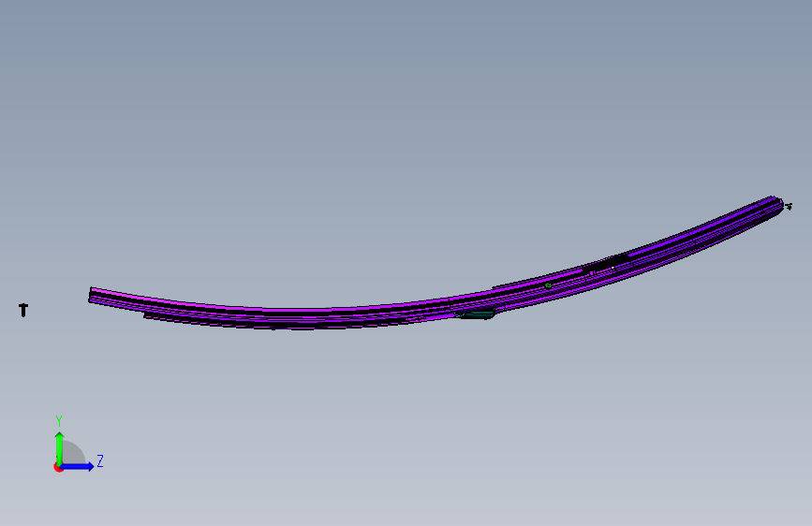
Task: Select the black T-shaped part left of the blade
Action: click(x=23, y=310)
